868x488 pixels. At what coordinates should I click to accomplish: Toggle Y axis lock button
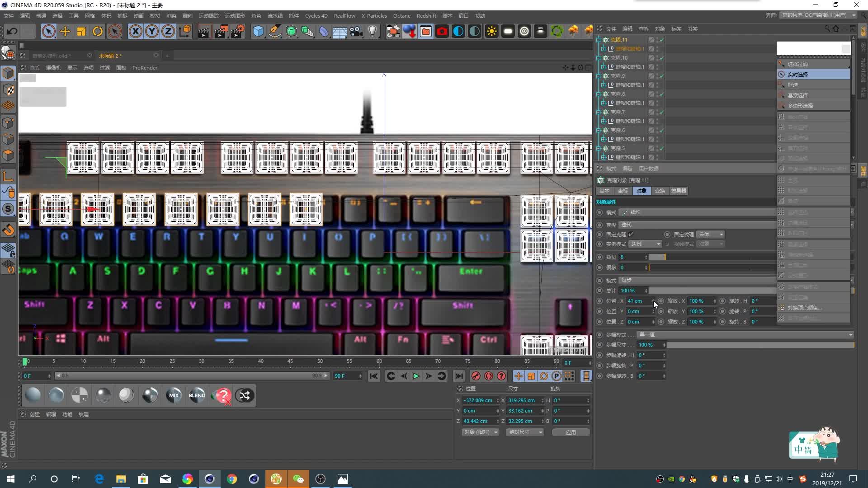[152, 31]
